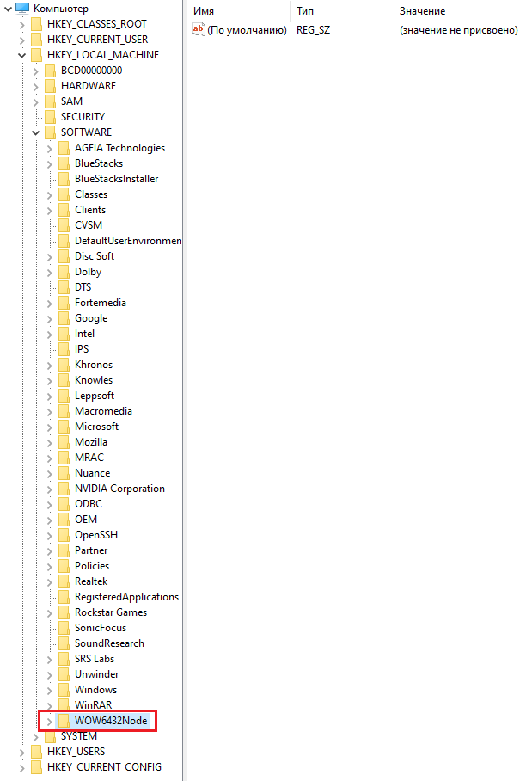Image resolution: width=532 pixels, height=781 pixels.
Task: Click the Компьютер computer icon
Action: point(22,9)
